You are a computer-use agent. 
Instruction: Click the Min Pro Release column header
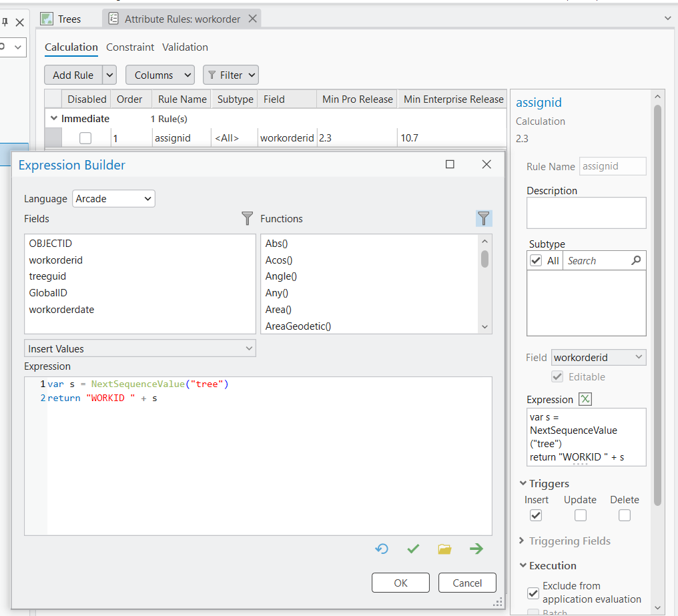click(357, 99)
